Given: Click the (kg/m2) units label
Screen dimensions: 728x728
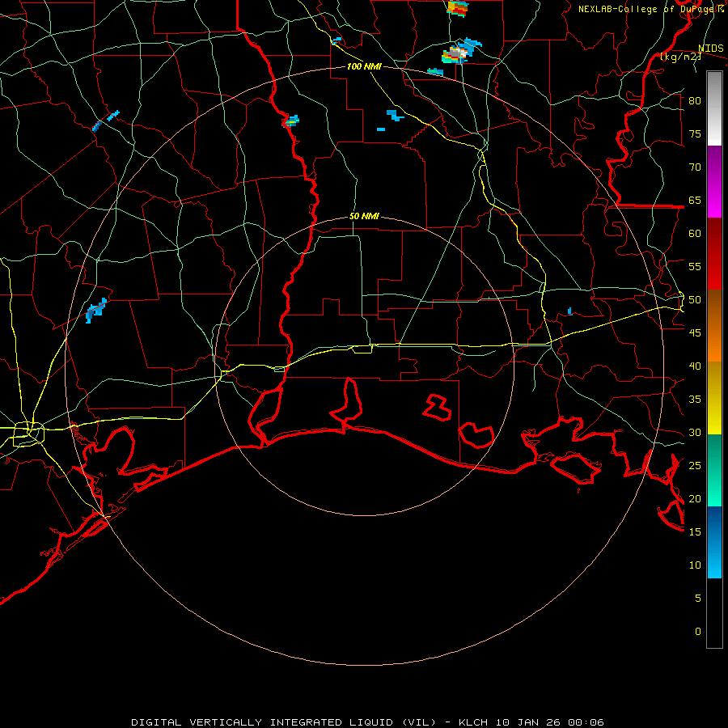Looking at the screenshot, I should click(x=680, y=57).
